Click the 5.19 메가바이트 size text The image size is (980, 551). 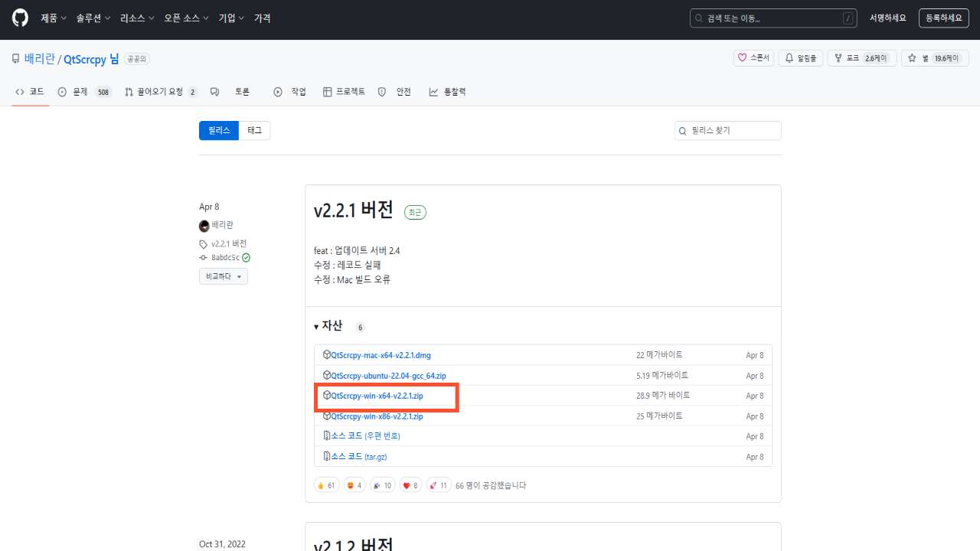point(662,376)
